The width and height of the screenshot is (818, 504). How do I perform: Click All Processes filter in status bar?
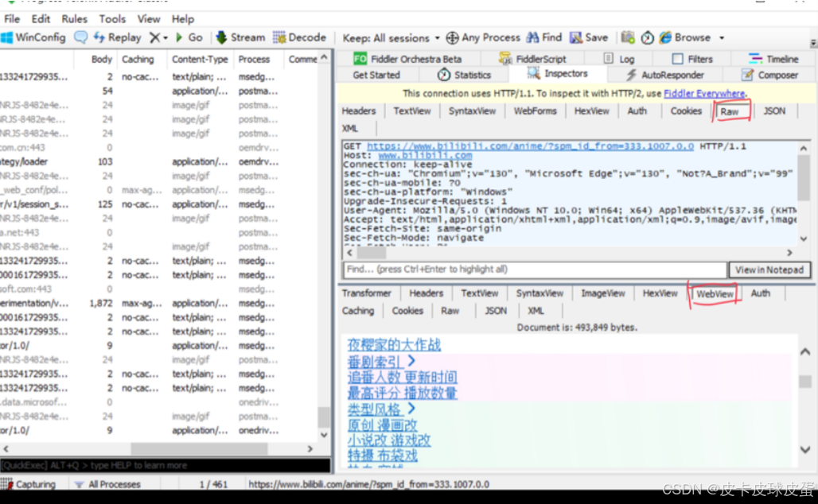pyautogui.click(x=108, y=484)
